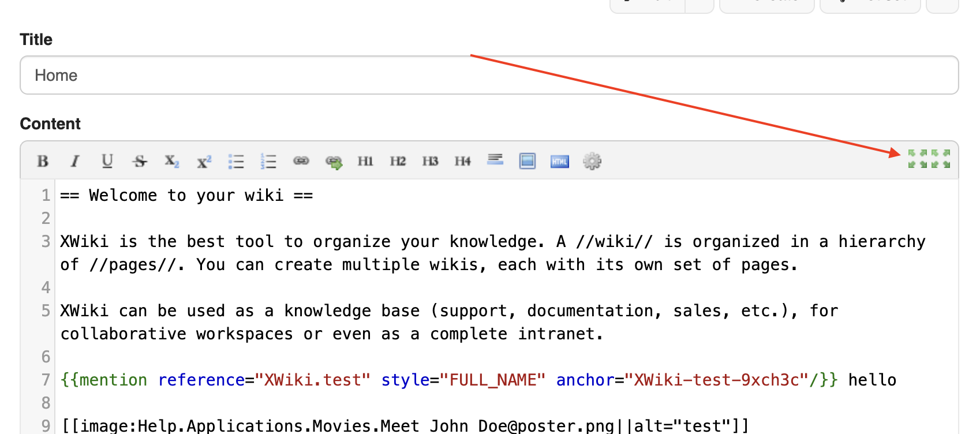Insert superscript formatting
This screenshot has height=434, width=980.
[204, 162]
